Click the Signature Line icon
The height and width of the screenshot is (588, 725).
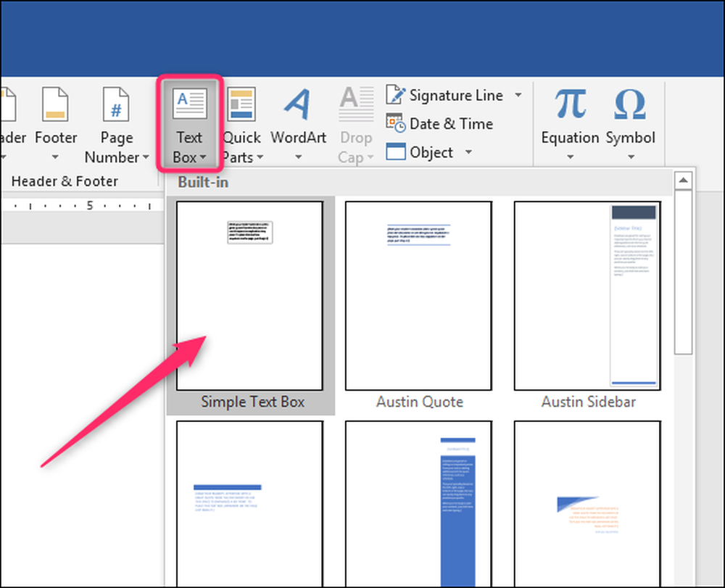point(396,94)
